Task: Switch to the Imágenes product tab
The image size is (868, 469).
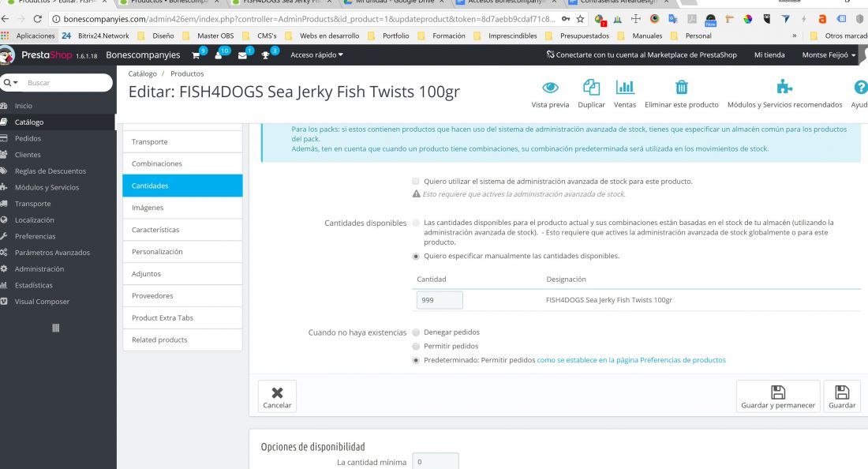Action: click(x=182, y=208)
